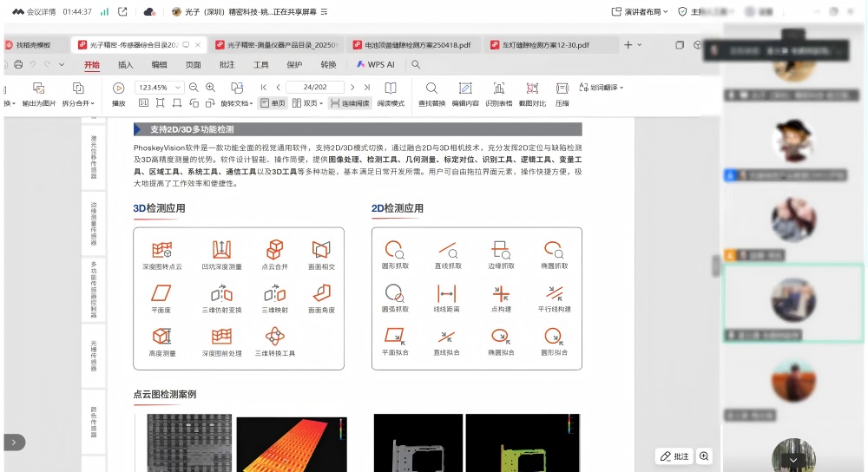
Task: Click the 截图对比 screenshot compare tool
Action: tap(532, 94)
